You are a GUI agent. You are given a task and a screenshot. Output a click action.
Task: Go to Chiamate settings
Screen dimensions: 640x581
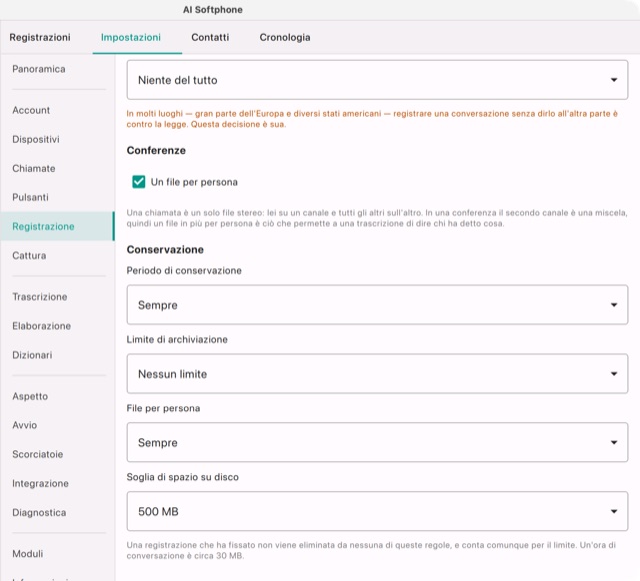tap(58, 168)
